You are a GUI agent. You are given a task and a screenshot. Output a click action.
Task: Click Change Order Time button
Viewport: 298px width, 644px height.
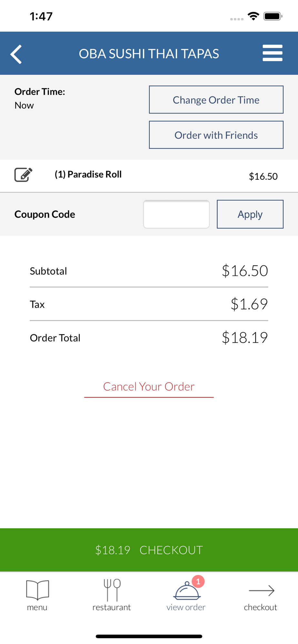click(x=216, y=99)
